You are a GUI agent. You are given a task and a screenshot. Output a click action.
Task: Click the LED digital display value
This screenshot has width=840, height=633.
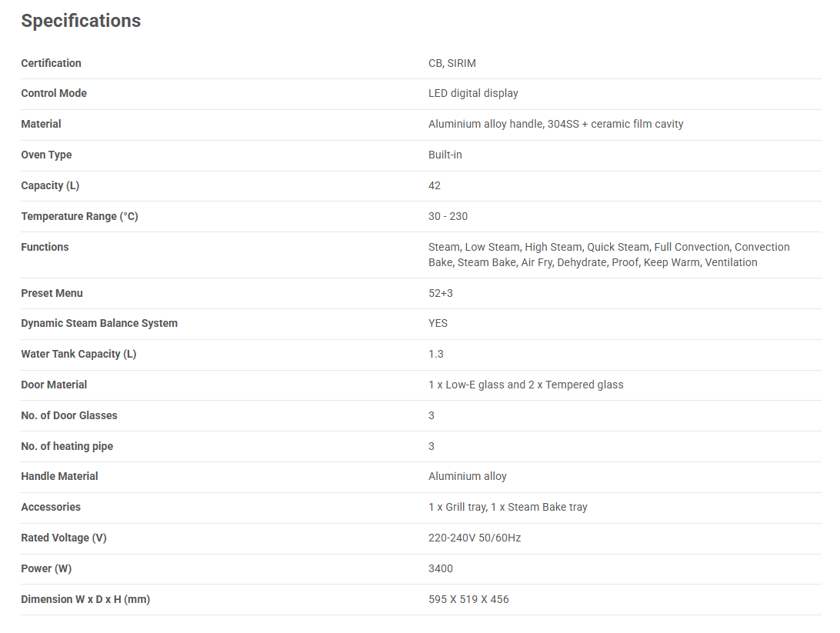click(x=473, y=93)
